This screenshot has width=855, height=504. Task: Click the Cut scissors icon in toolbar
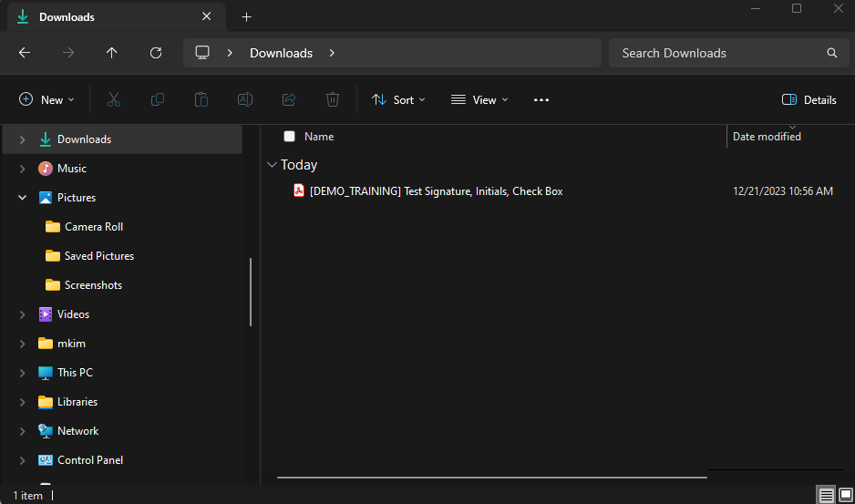tap(114, 100)
